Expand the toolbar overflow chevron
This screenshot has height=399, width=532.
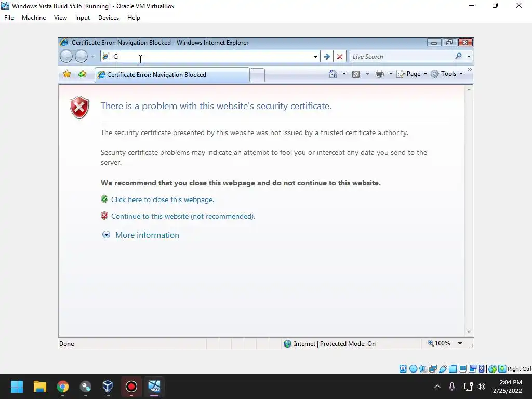point(469,69)
